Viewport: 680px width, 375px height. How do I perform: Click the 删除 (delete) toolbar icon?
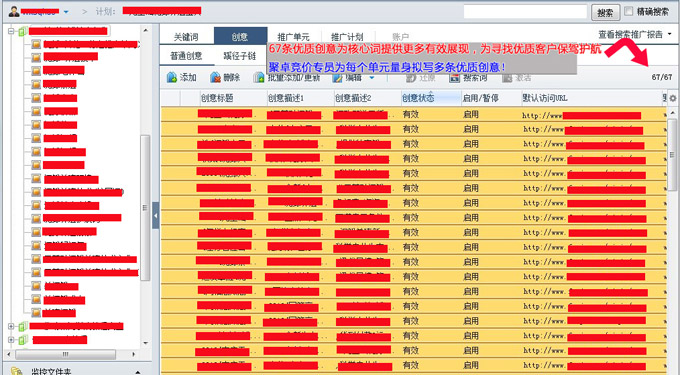click(x=215, y=78)
